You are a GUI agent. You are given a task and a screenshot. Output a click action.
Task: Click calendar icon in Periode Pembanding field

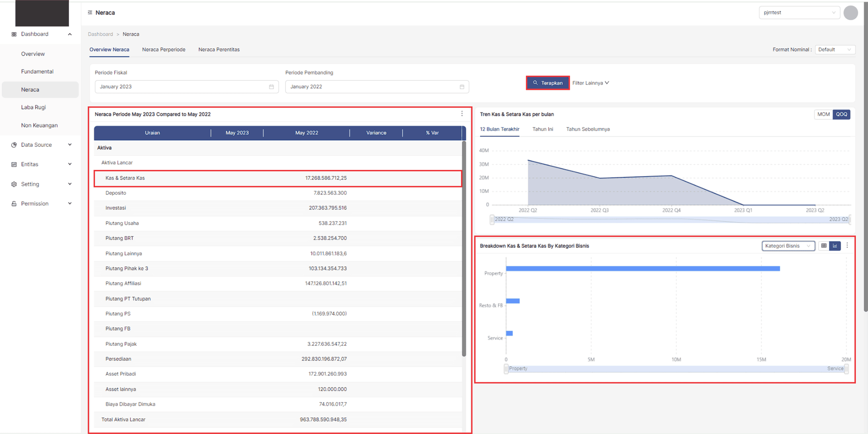click(462, 87)
